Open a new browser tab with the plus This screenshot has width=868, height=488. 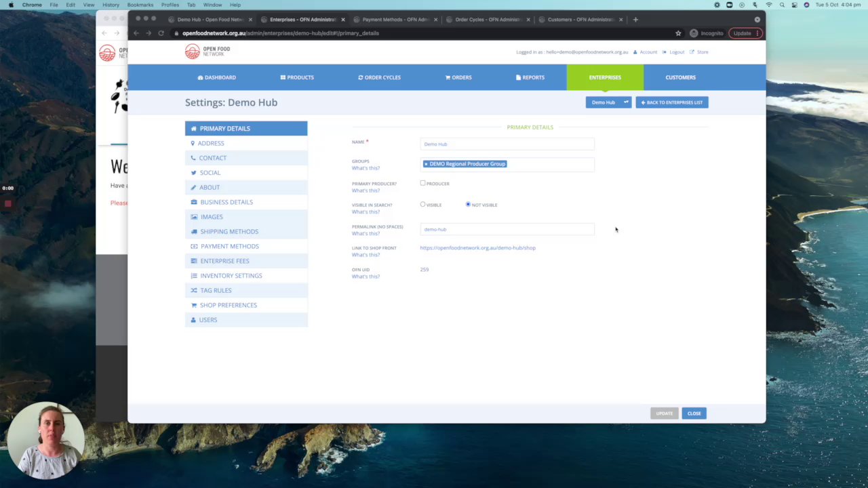pyautogui.click(x=635, y=20)
